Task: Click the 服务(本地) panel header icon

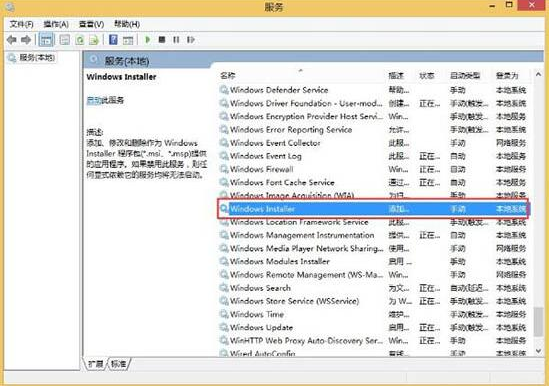Action: click(x=94, y=60)
